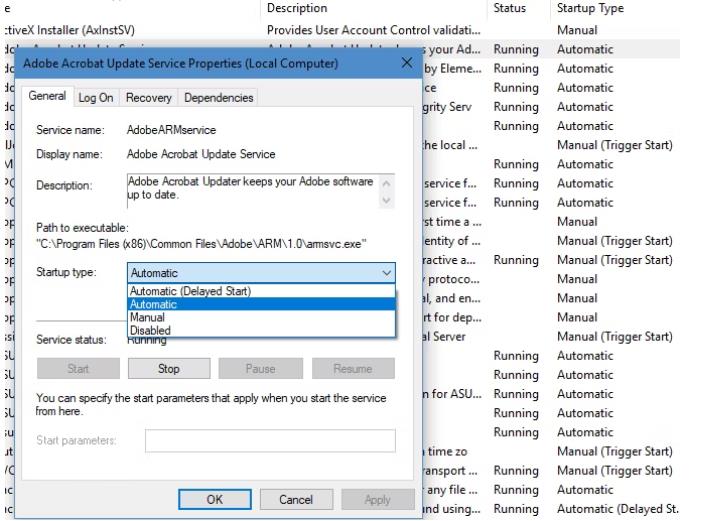Sort services by Startup Type column header

tap(590, 8)
